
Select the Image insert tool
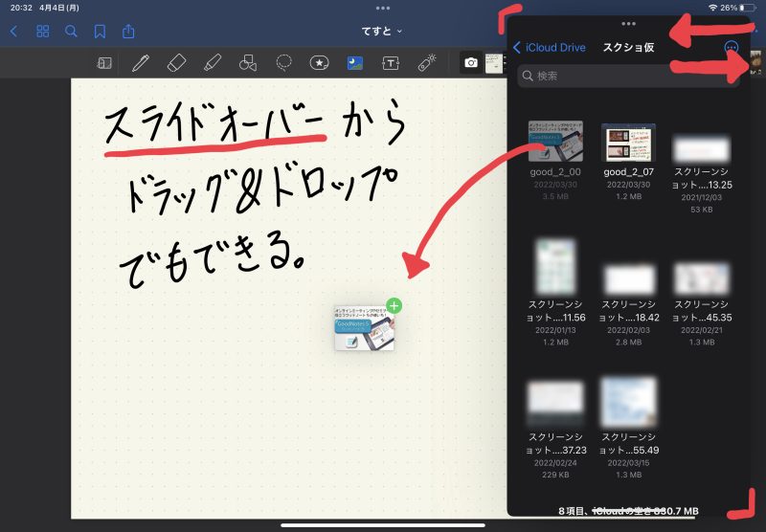pyautogui.click(x=355, y=63)
